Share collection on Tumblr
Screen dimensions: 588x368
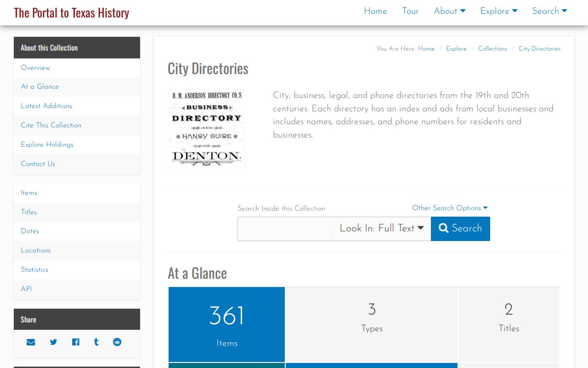[x=96, y=342]
